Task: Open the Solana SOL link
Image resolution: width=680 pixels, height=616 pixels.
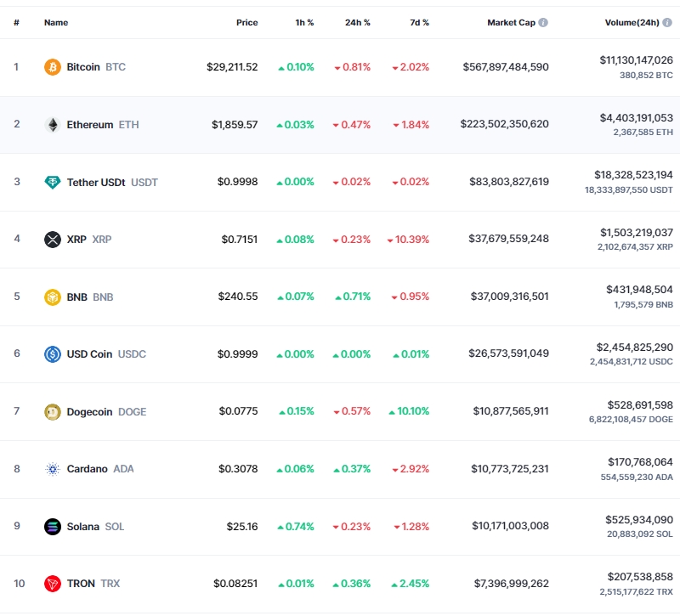Action: click(x=95, y=527)
